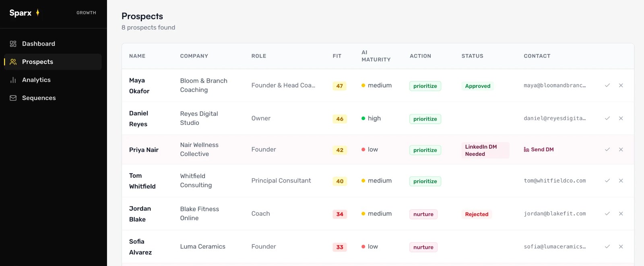Open the Analytics page
The image size is (644, 266).
[x=53, y=80]
